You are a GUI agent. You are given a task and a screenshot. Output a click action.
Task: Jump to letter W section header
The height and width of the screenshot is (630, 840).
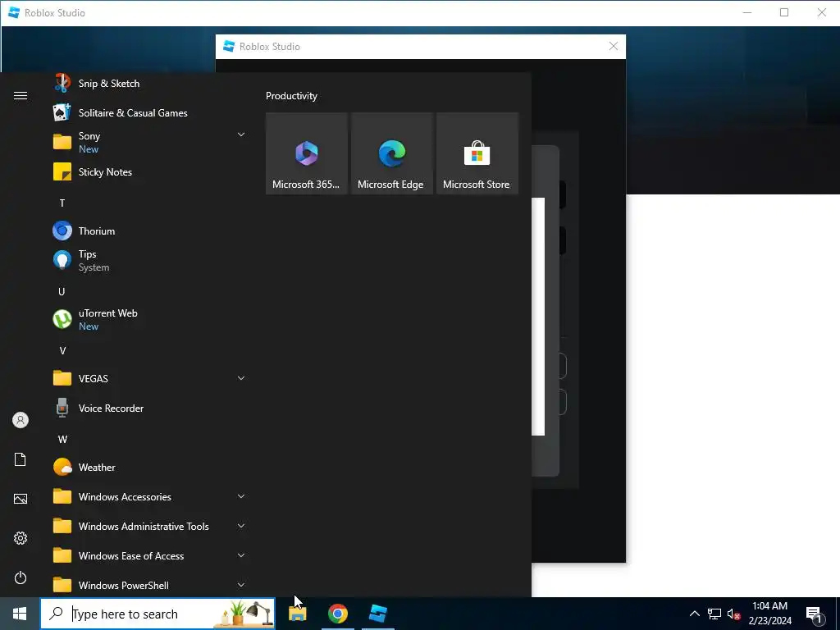point(62,440)
